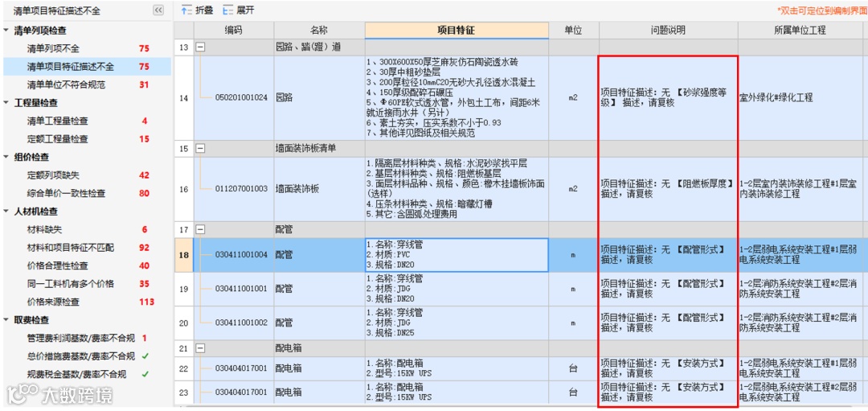Viewport: 868px width, 411px height.
Task: Click the 项目特征 column header
Action: tap(457, 31)
